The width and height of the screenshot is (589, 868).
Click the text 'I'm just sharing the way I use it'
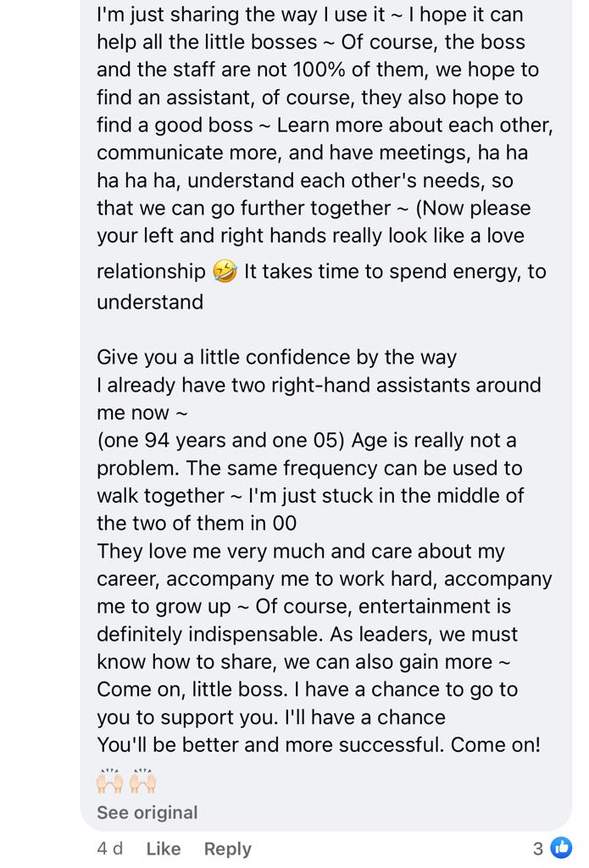tap(240, 14)
